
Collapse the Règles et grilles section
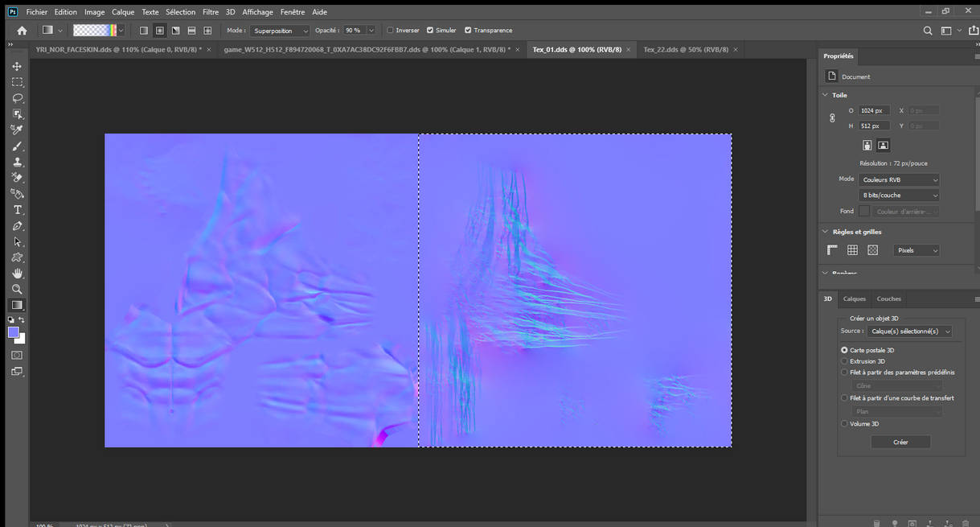pyautogui.click(x=825, y=232)
